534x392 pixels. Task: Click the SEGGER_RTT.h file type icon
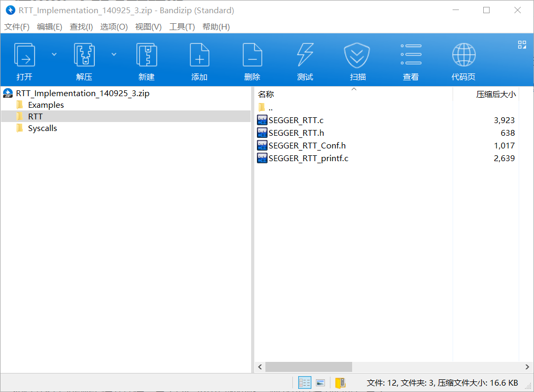[x=262, y=133]
